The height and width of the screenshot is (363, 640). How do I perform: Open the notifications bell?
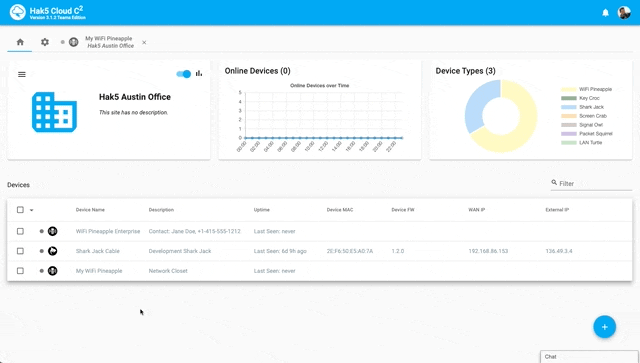605,13
